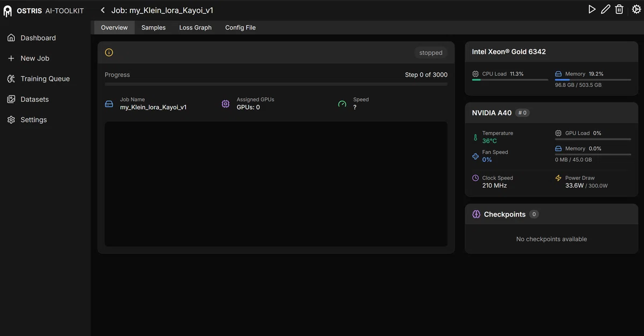Click the NVIDIA A40 Memory drive icon
The image size is (644, 336).
click(x=558, y=148)
